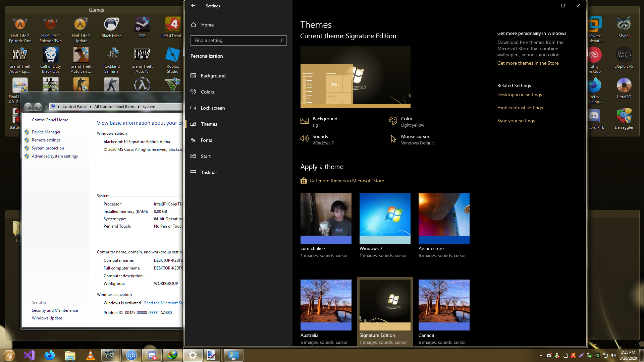Select Lock screen in the sidebar

click(212, 108)
